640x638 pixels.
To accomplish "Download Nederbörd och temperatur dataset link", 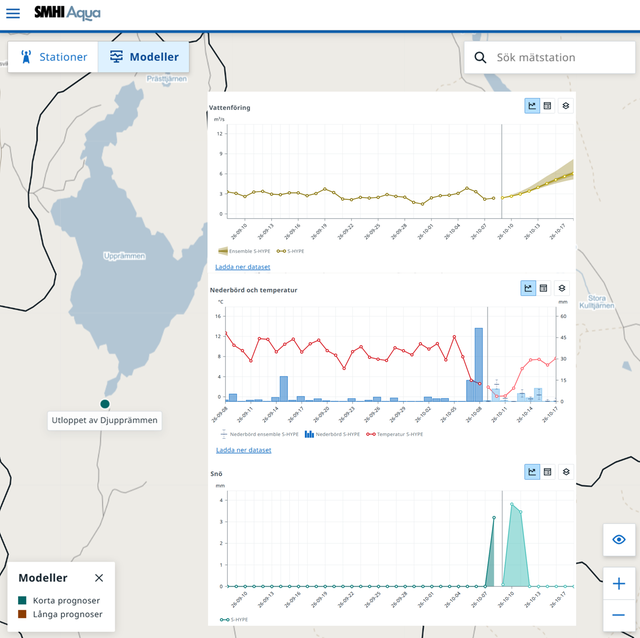I will point(243,450).
